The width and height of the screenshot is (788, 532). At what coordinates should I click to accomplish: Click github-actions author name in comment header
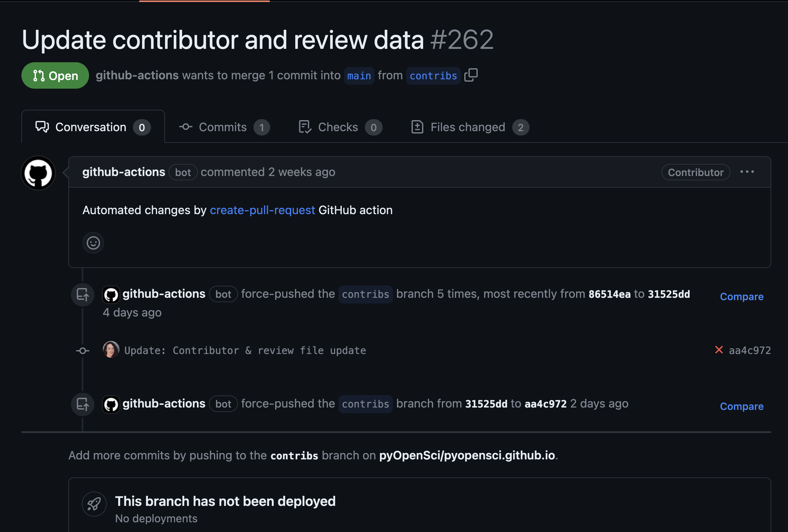tap(124, 172)
